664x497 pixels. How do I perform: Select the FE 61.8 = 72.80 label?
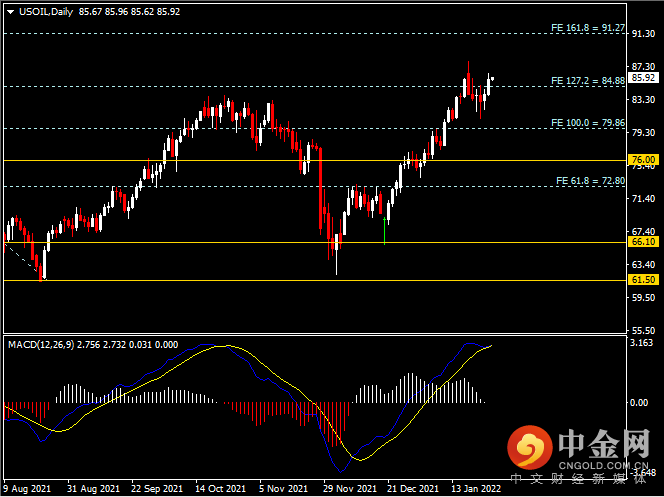(590, 181)
